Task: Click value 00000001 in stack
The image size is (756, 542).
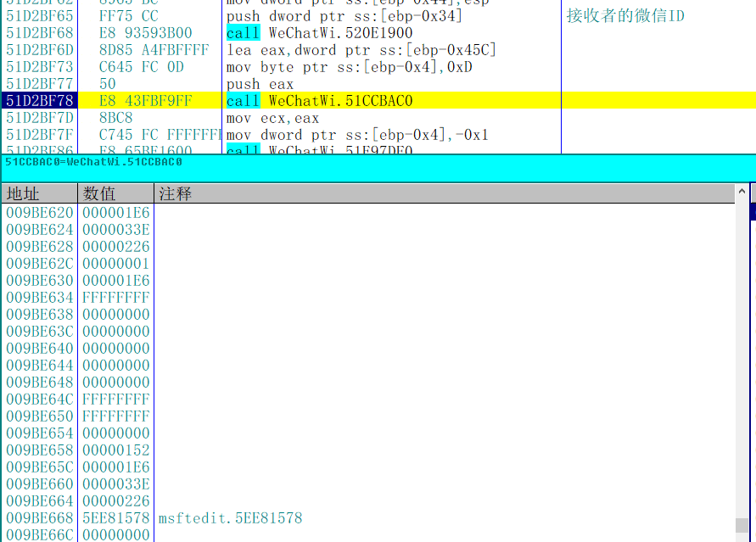Action: (x=115, y=264)
